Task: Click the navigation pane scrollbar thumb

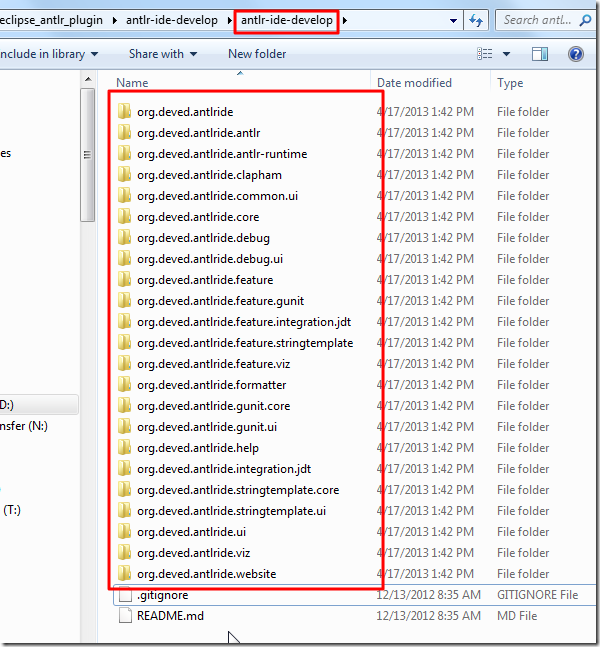Action: [x=87, y=155]
